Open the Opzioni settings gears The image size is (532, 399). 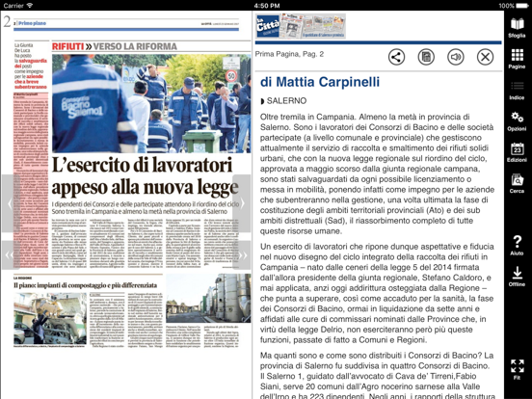[517, 121]
